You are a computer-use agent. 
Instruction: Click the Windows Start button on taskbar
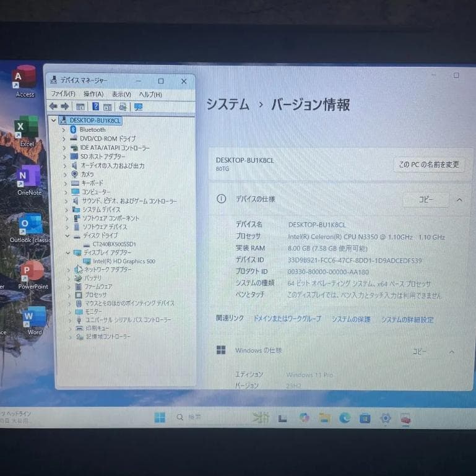click(160, 417)
